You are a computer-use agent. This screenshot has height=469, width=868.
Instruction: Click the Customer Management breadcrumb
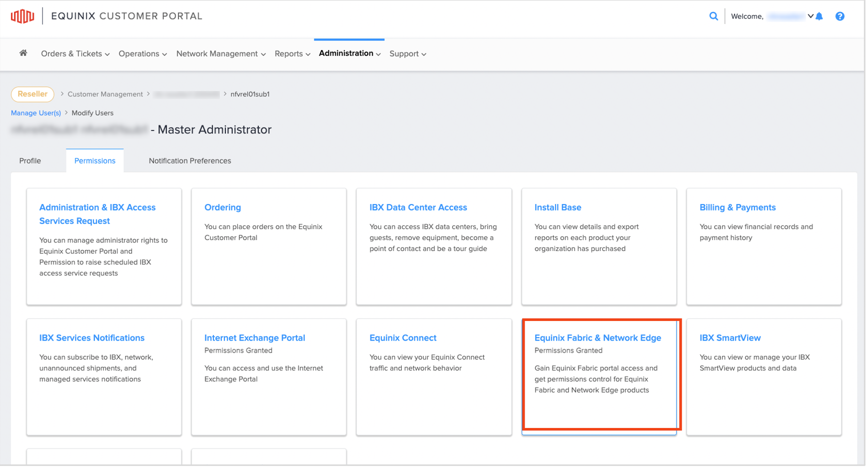point(105,94)
